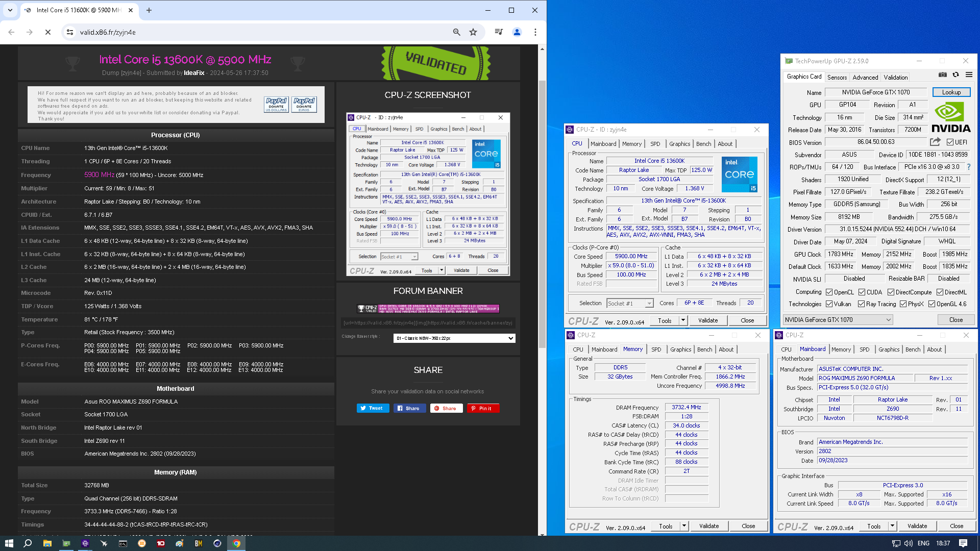Stop loading the page with X icon
The width and height of the screenshot is (980, 551).
[48, 32]
